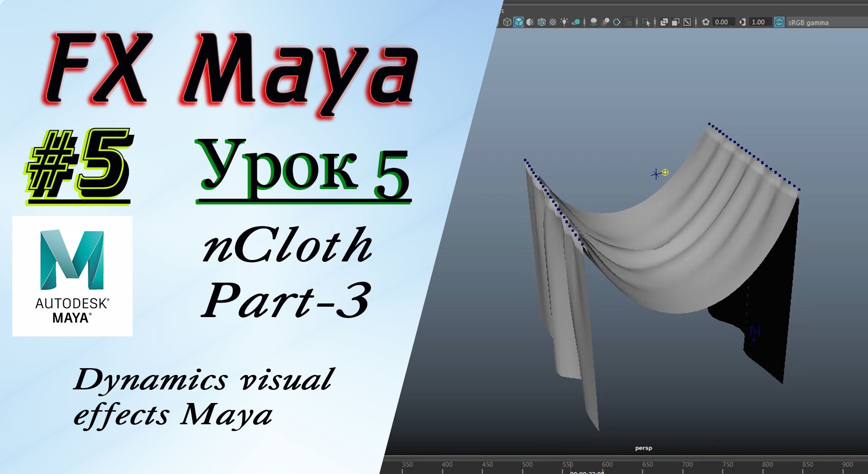Viewport: 868px width, 474px height.
Task: Toggle depth of field icon
Action: (628, 22)
